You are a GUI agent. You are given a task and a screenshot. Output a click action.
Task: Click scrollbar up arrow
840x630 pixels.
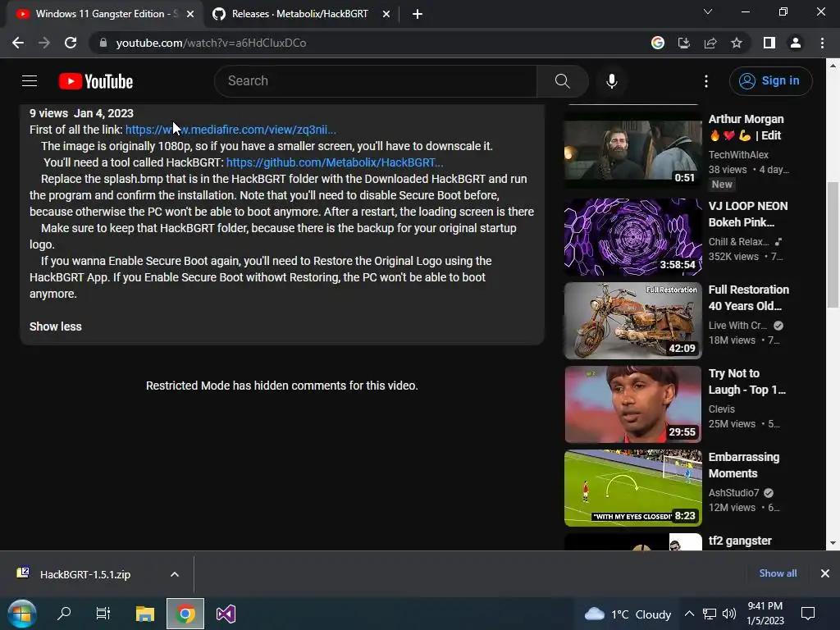tap(833, 66)
